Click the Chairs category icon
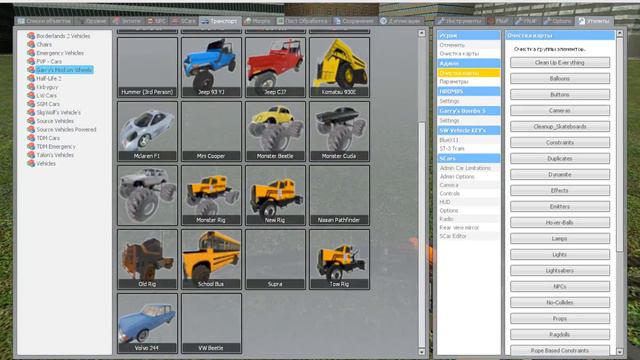Screen dimensions: 640x360 [31, 44]
